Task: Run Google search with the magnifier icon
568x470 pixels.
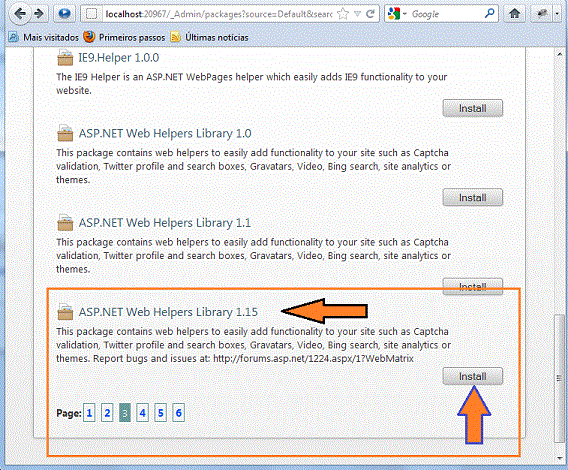Action: click(489, 13)
